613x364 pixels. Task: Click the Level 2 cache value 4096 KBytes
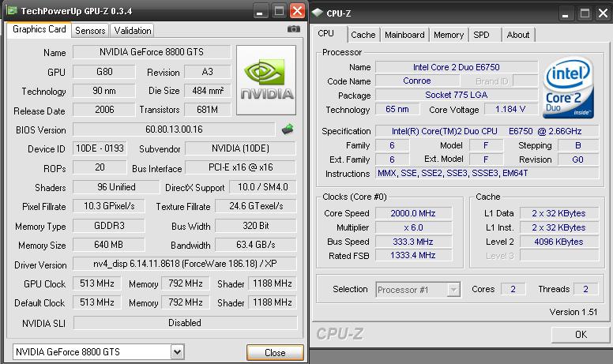[x=559, y=242]
